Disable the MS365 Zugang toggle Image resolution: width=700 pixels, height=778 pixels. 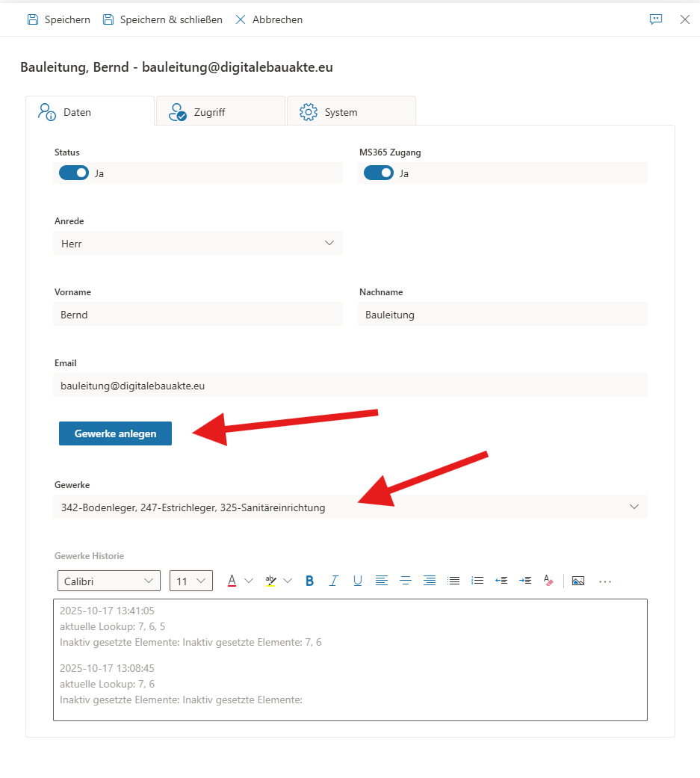pos(379,173)
